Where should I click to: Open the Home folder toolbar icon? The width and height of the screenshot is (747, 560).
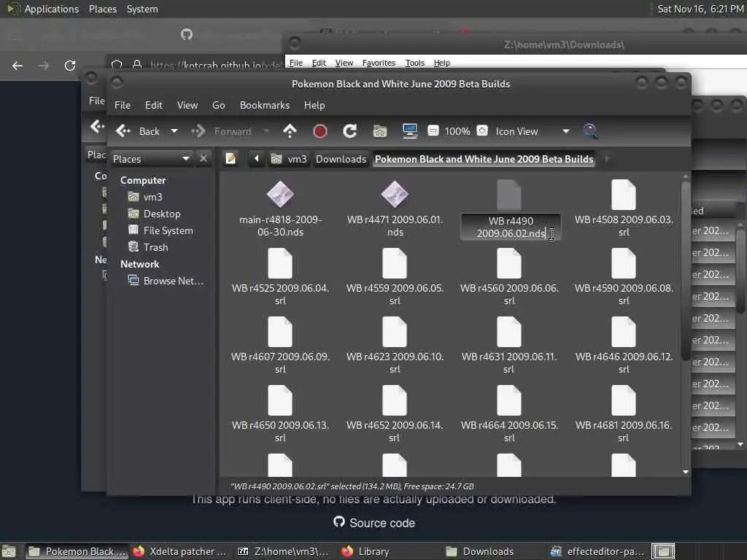[379, 131]
